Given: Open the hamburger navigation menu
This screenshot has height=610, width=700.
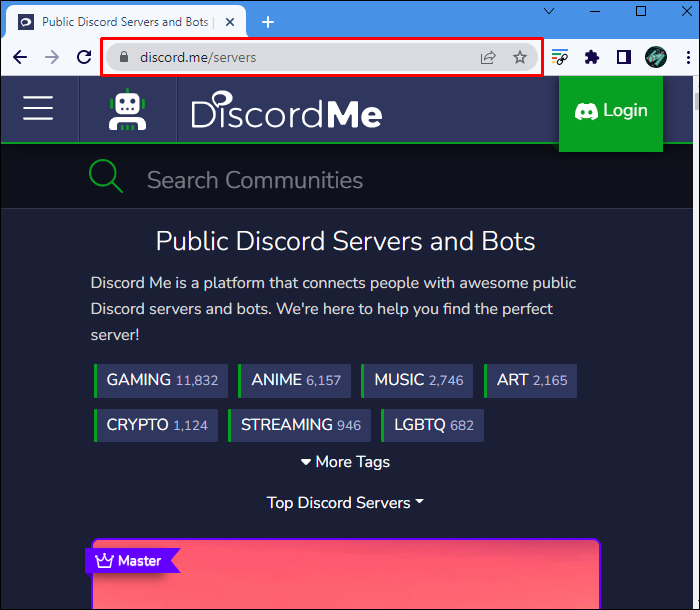Looking at the screenshot, I should point(38,108).
